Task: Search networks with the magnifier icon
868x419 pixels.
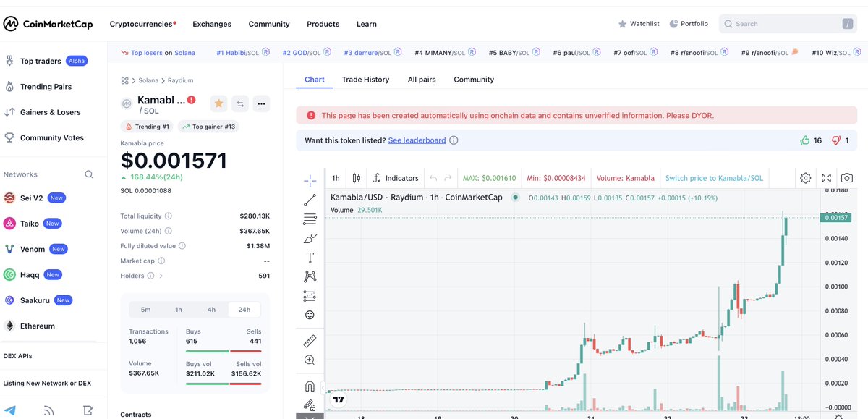Action: [x=89, y=174]
